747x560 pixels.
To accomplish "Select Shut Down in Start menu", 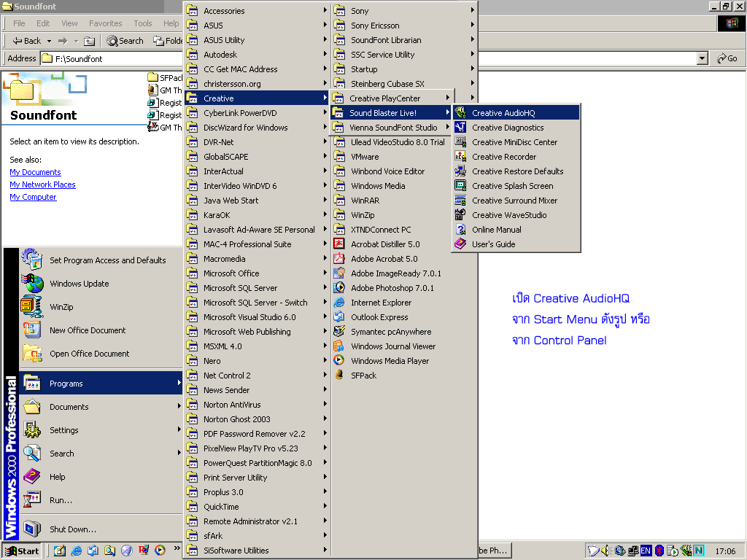I will click(101, 529).
